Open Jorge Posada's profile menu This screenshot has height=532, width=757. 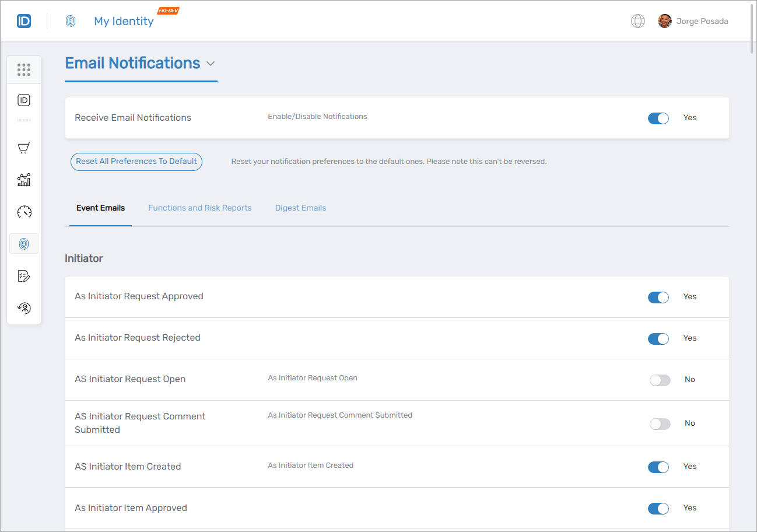693,20
